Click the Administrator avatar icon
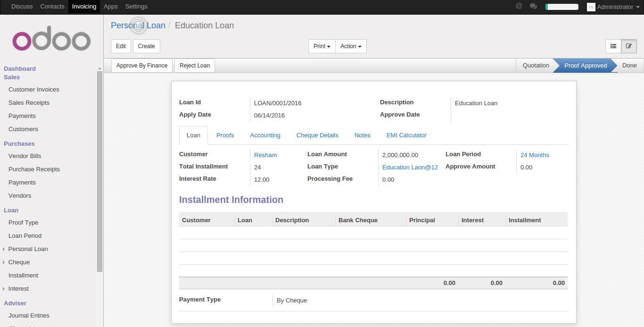Image resolution: width=644 pixels, height=327 pixels. [x=591, y=7]
